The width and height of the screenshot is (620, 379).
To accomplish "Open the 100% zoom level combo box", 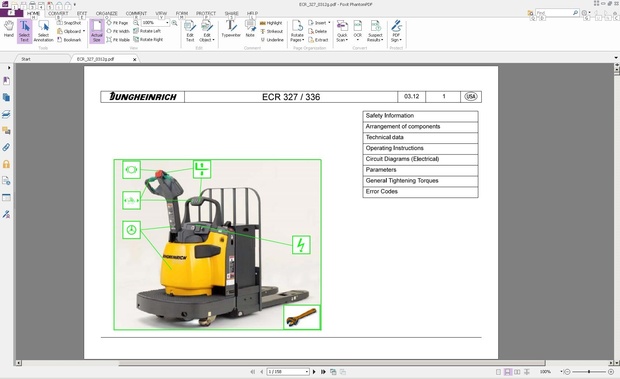I will [155, 23].
